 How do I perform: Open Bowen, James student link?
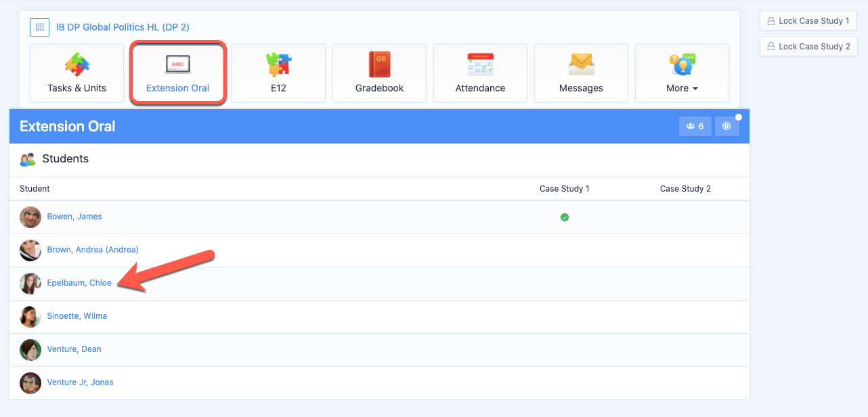74,217
